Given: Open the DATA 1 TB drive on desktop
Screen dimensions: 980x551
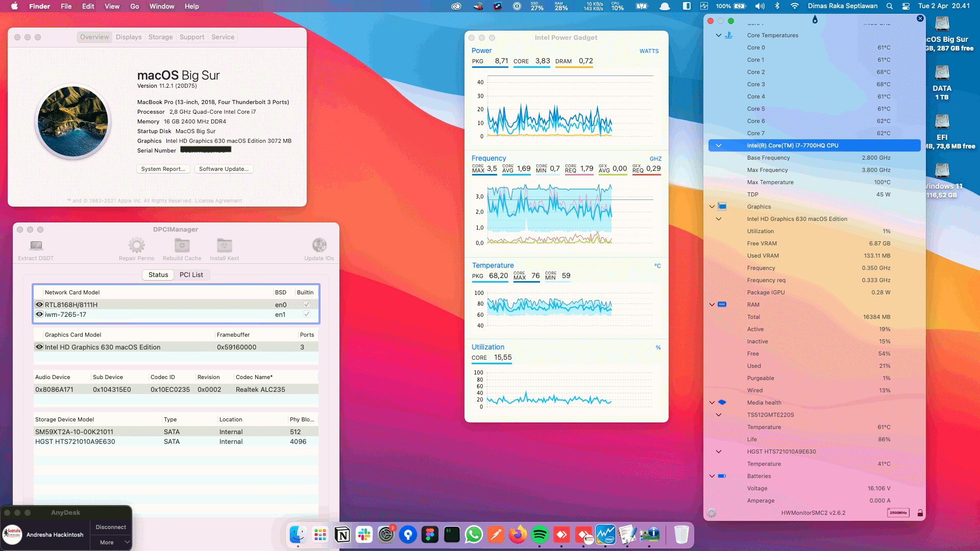Looking at the screenshot, I should pos(942,83).
